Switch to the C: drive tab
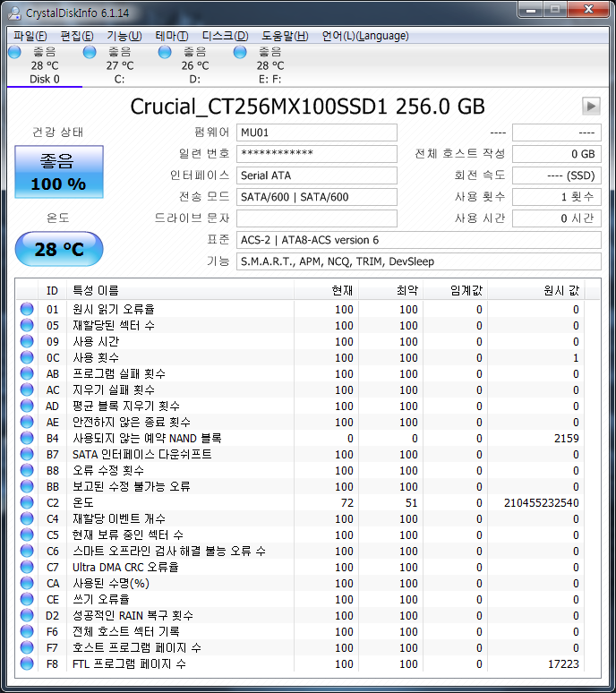This screenshot has height=693, width=616. click(120, 65)
